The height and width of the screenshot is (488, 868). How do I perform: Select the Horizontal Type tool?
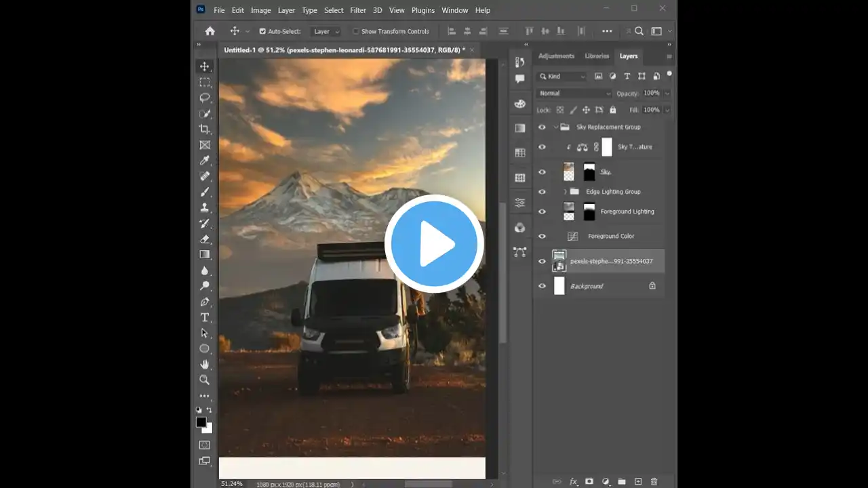(x=204, y=317)
